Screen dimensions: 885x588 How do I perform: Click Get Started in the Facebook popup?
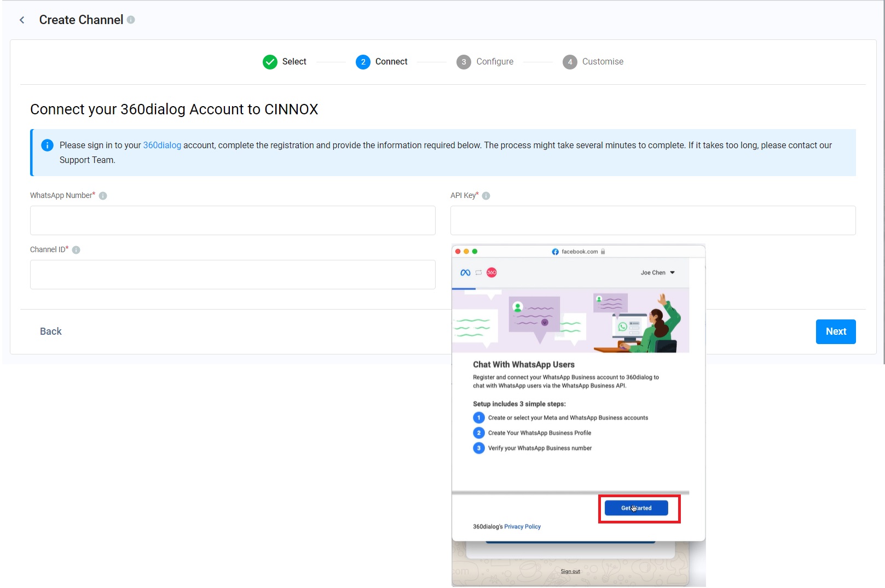(636, 508)
